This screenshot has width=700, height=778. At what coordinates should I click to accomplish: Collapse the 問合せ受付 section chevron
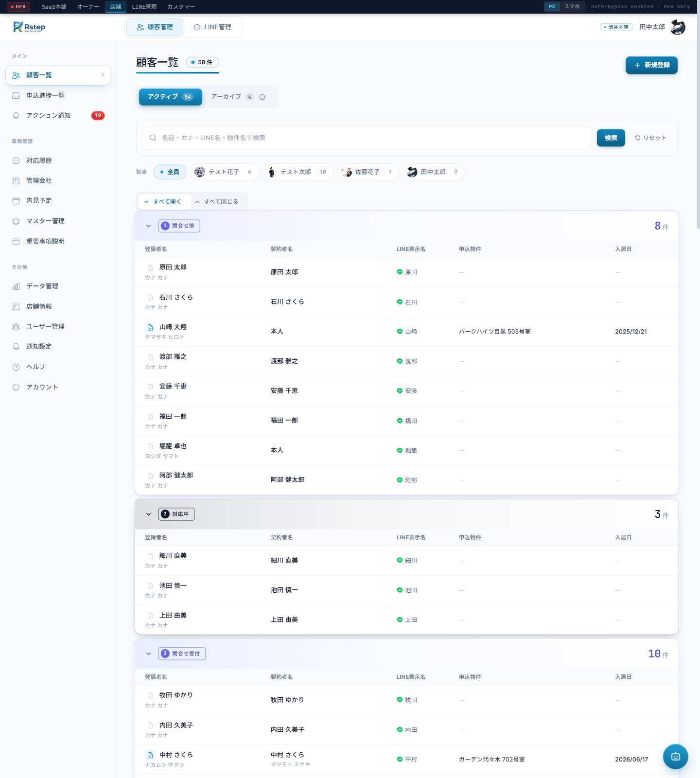tap(148, 654)
